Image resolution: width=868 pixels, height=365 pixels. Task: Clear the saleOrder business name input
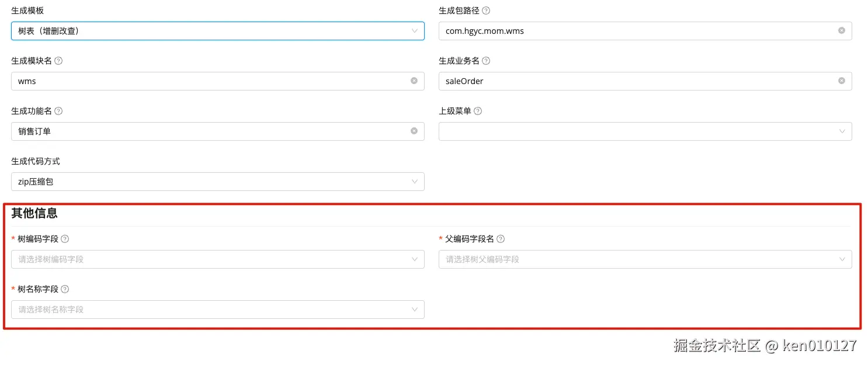click(x=841, y=81)
